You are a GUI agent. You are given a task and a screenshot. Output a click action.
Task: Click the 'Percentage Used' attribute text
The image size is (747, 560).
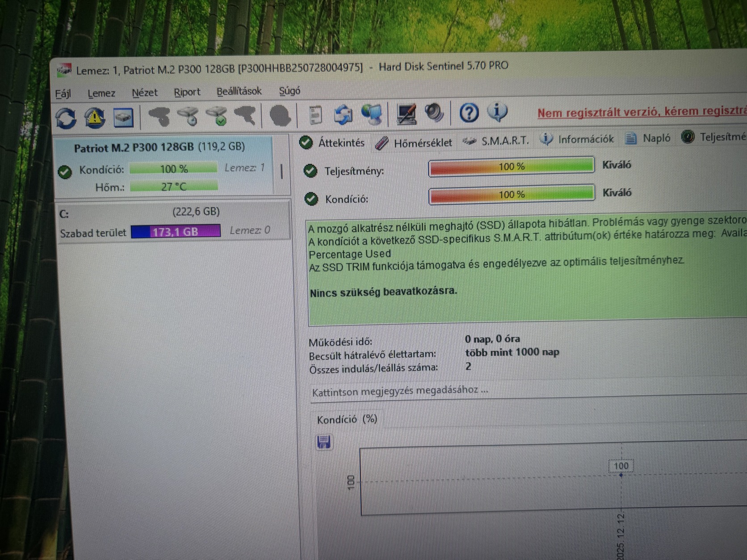(350, 254)
